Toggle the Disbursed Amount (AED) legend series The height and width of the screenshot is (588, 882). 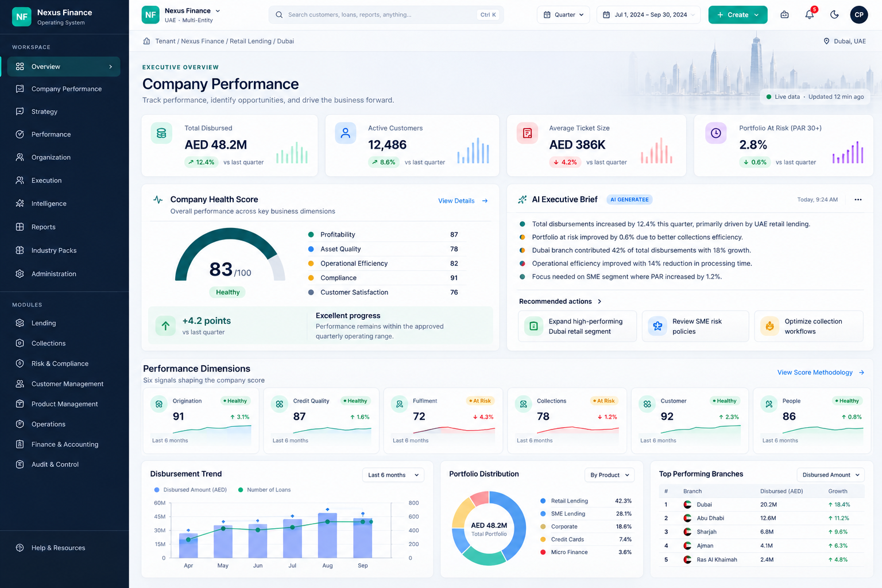point(191,490)
